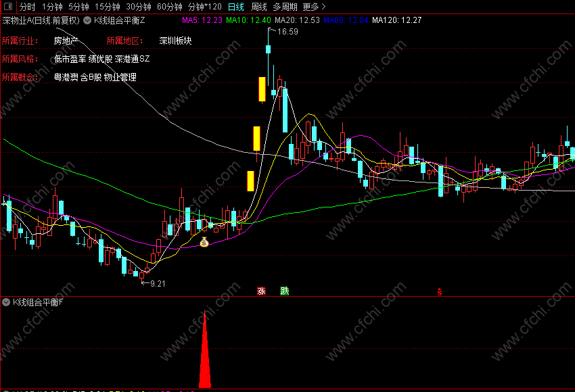Screen dimensions: 575x392
Task: Click the 所属概念 label
Action: click(20, 77)
